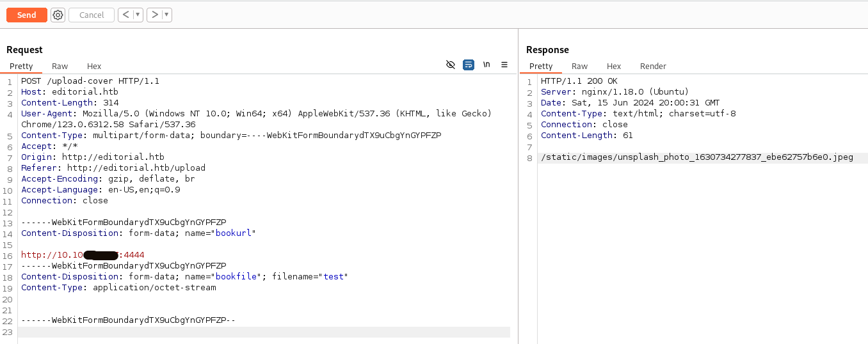Toggle the \n non-printable characters button
Screen dimensions: 868x344
click(486, 65)
